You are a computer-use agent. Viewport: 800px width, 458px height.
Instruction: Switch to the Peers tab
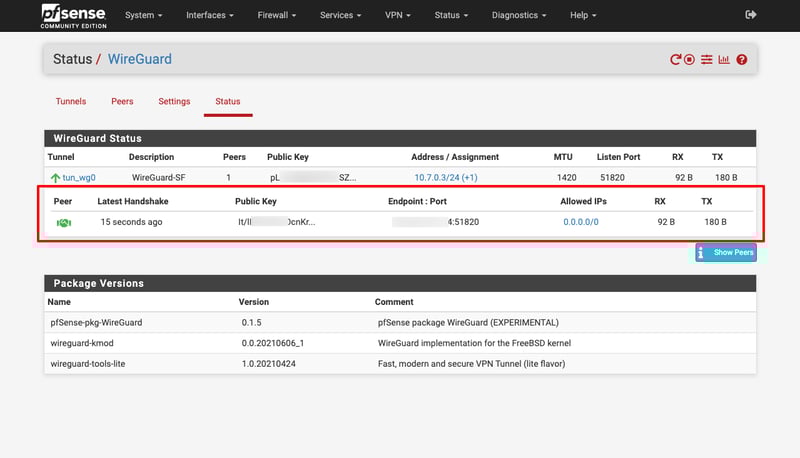[x=122, y=102]
